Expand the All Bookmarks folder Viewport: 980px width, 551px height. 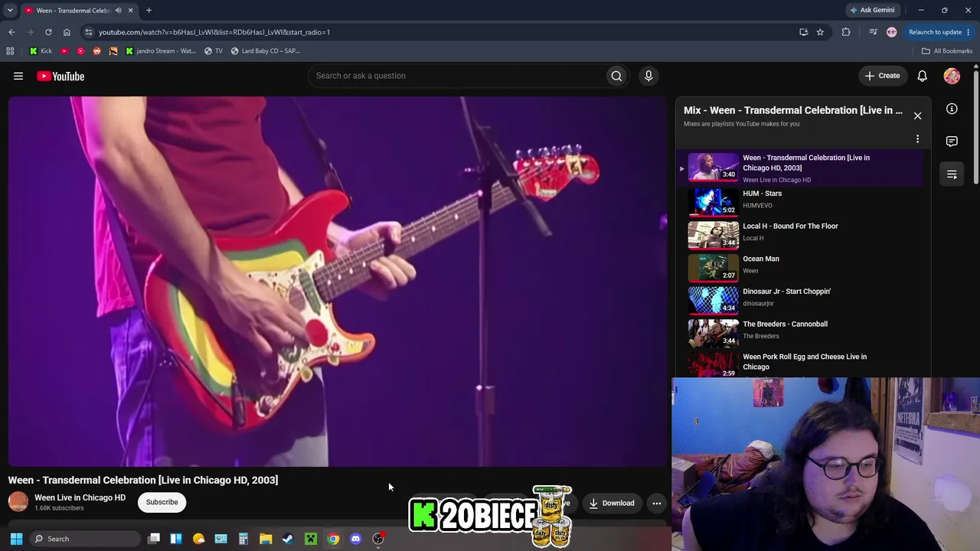946,51
